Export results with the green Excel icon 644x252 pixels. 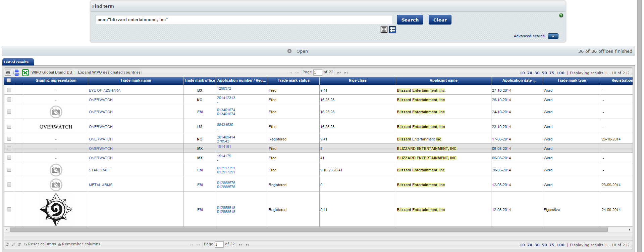pyautogui.click(x=25, y=73)
